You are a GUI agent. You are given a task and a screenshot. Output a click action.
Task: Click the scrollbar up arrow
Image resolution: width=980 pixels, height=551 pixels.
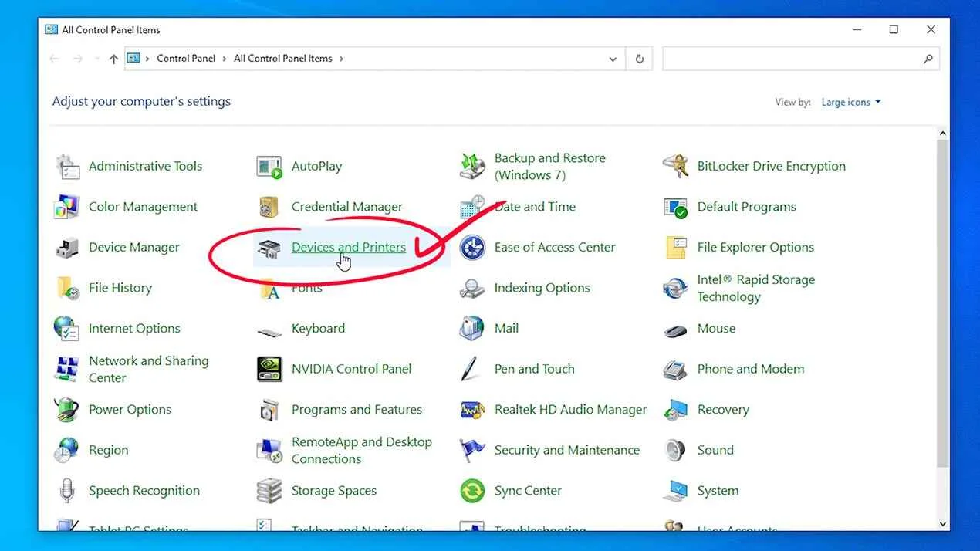tap(942, 134)
